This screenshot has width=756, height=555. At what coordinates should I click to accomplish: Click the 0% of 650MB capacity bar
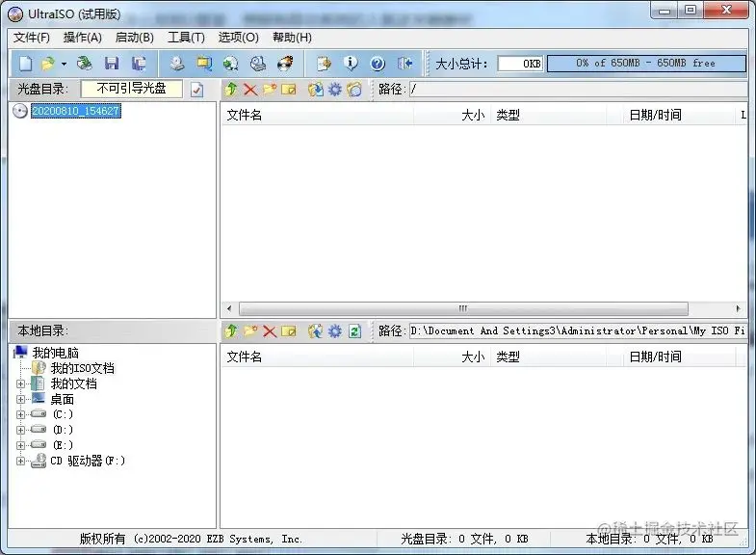646,64
